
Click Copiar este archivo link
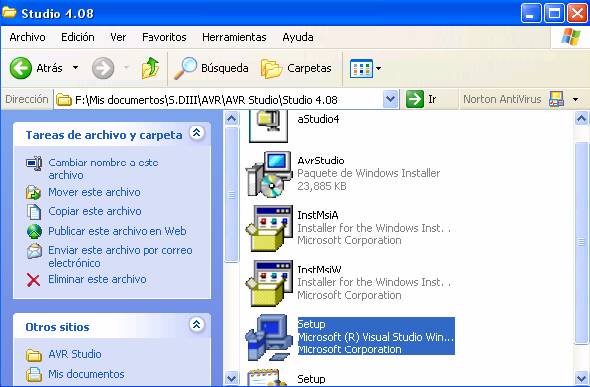[x=95, y=211]
